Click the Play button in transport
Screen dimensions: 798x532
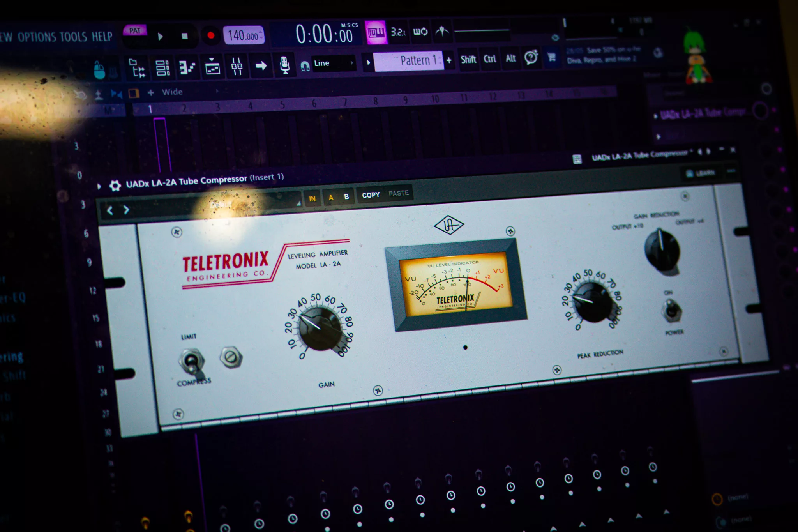point(160,37)
